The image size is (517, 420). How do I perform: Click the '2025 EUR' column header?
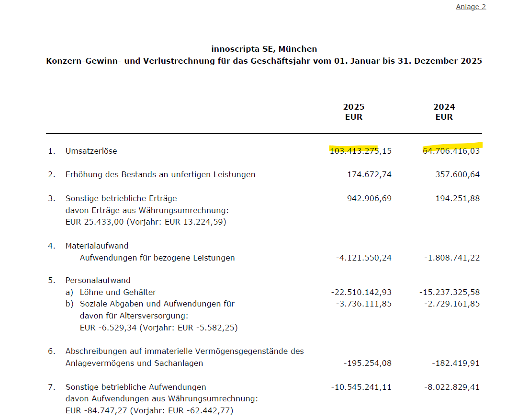click(x=354, y=112)
